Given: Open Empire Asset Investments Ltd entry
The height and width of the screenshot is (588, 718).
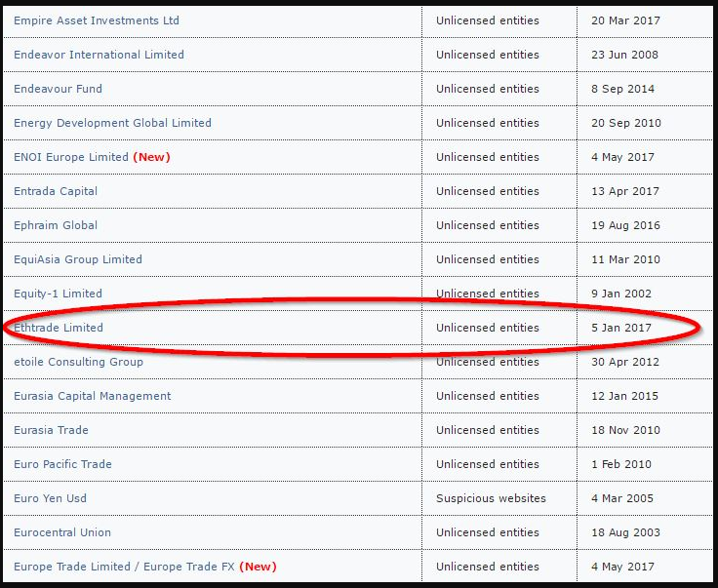Looking at the screenshot, I should pos(97,20).
